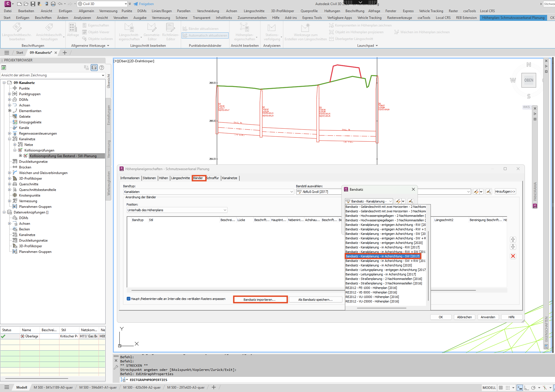555x392 pixels.
Task: Click the OBEN face of view cube
Action: pyautogui.click(x=529, y=80)
